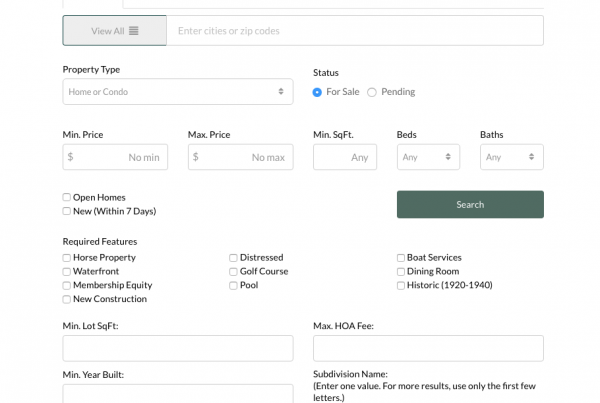Expand the Beds dropdown
The width and height of the screenshot is (600, 403).
pos(428,157)
